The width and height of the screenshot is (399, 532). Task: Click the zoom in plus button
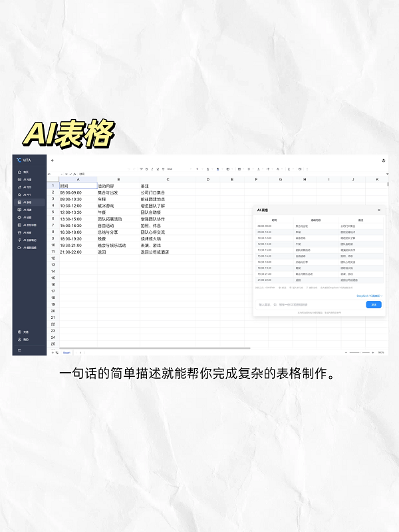click(372, 352)
